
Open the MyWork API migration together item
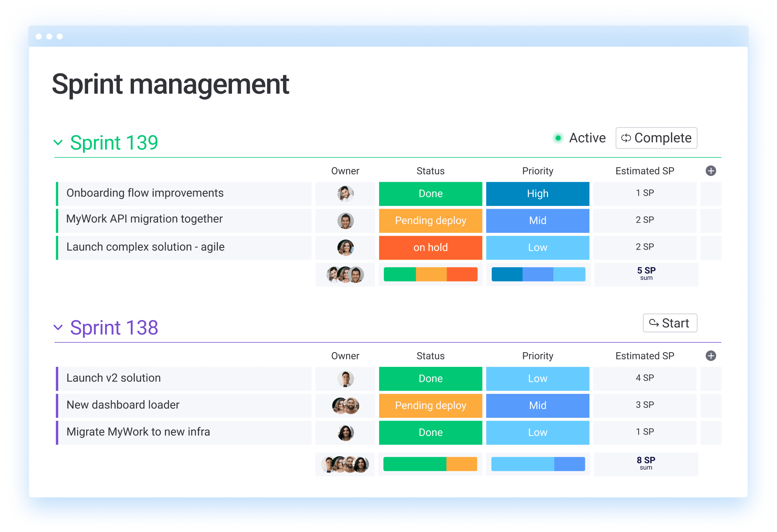pos(184,221)
